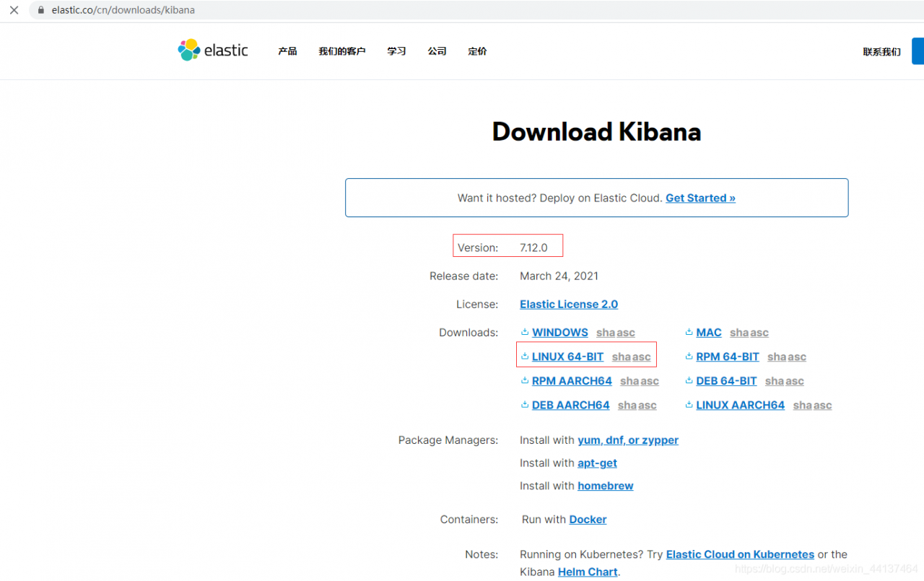Open sha link for DEB AARCH64
This screenshot has width=924, height=581.
point(627,406)
